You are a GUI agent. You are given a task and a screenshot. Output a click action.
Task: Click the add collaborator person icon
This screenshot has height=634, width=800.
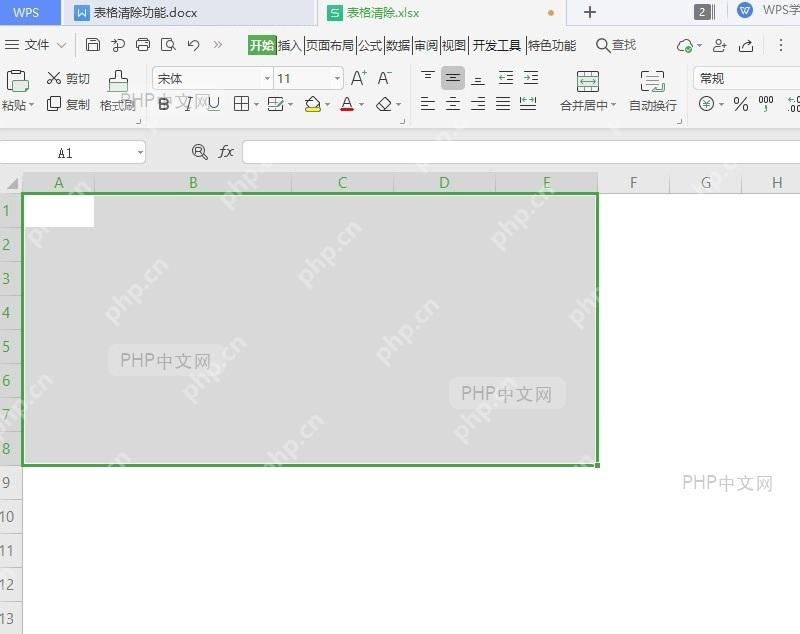coord(719,45)
